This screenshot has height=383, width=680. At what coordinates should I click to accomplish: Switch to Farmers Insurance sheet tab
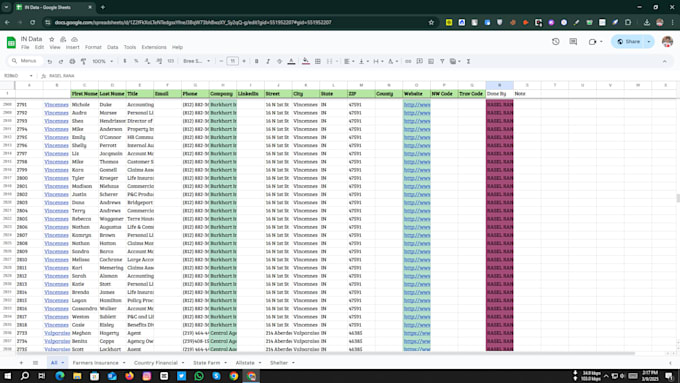[x=95, y=363]
